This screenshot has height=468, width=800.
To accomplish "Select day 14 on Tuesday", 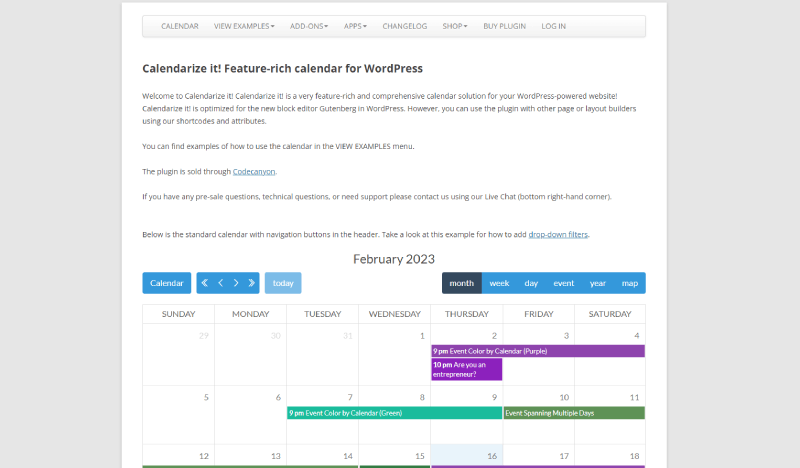I will click(x=322, y=456).
